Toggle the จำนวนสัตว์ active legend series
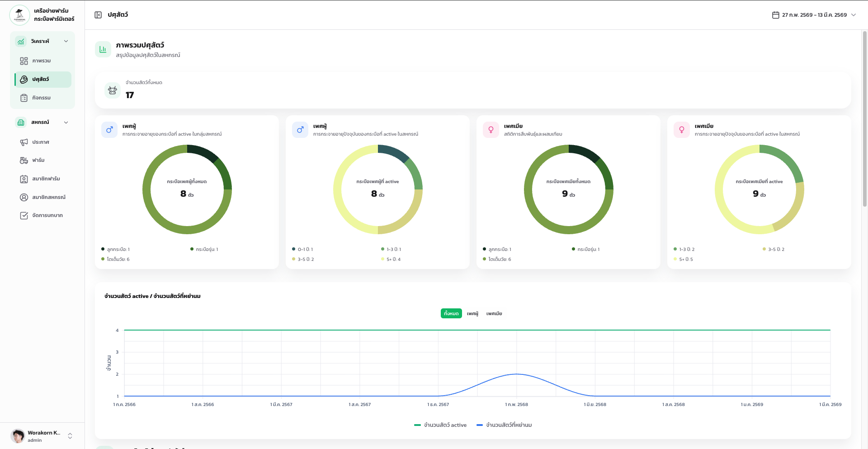This screenshot has width=868, height=449. coord(440,425)
